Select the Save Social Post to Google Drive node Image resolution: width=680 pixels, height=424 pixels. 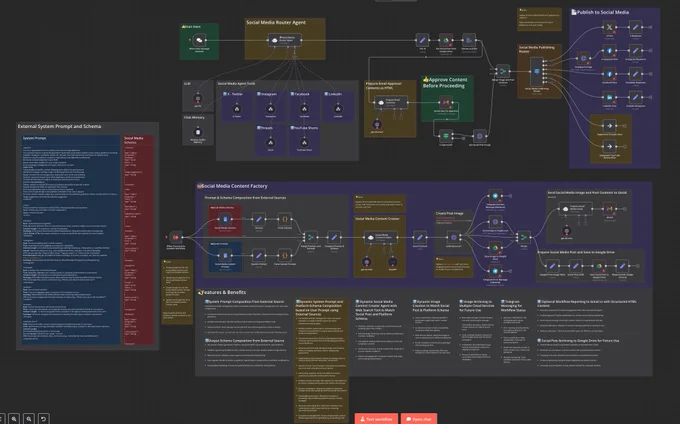(x=599, y=266)
